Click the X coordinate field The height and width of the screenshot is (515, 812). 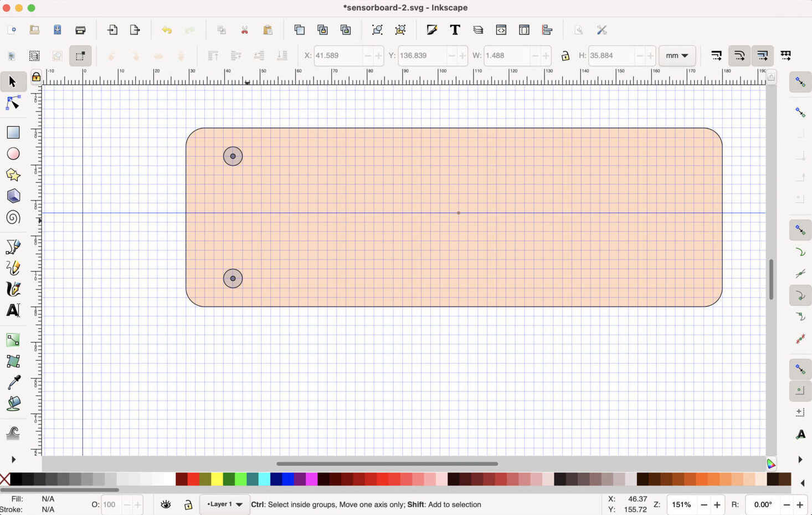(x=338, y=56)
